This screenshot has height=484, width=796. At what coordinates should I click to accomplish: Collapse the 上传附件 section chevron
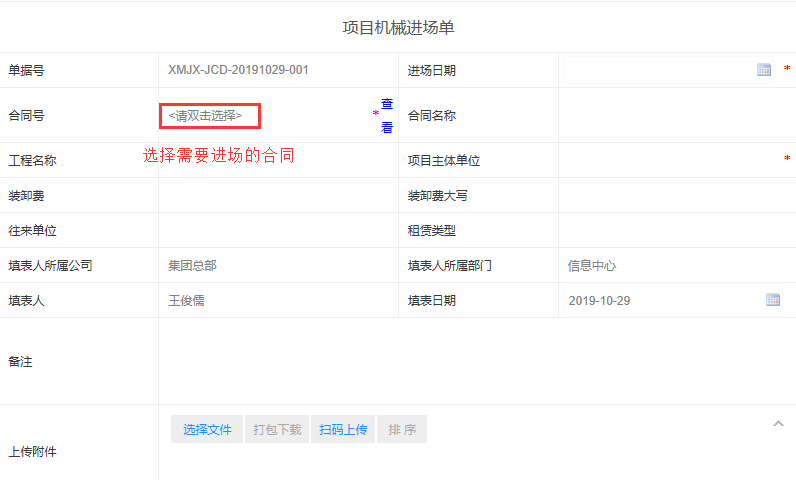[x=778, y=424]
